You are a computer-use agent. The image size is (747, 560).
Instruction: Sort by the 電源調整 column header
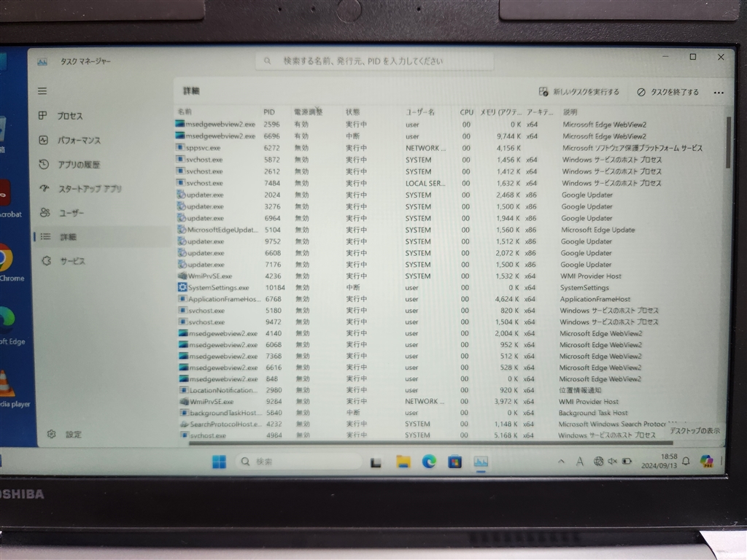tap(308, 112)
